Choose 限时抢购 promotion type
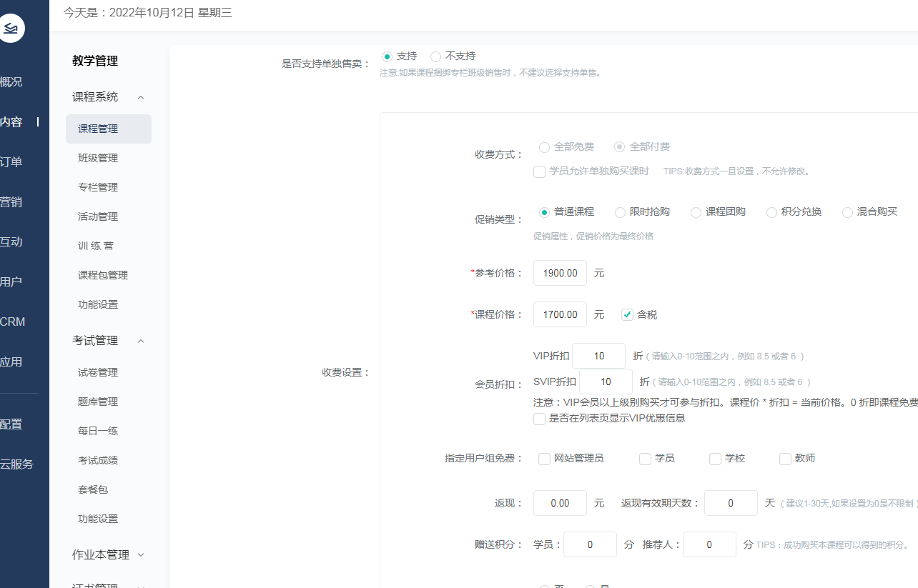Viewport: 918px width, 588px height. [x=620, y=212]
